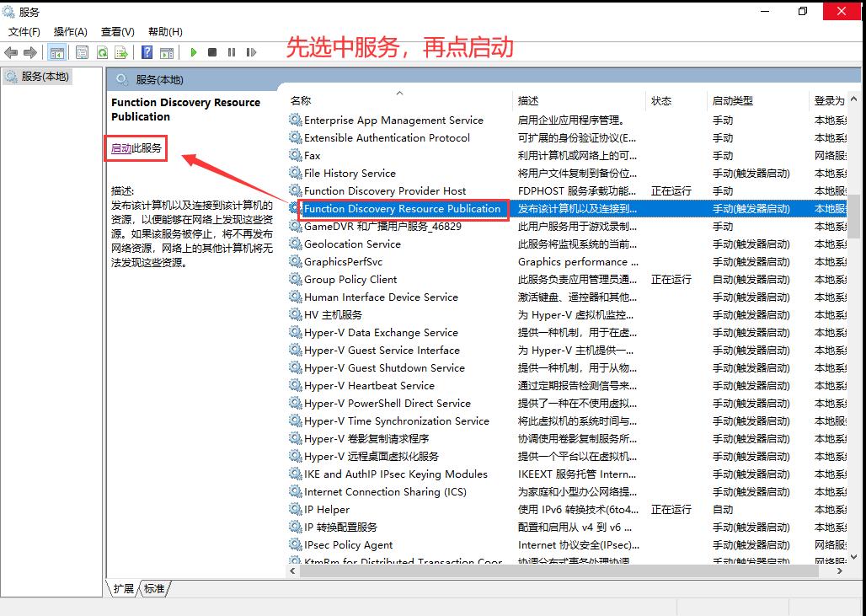The width and height of the screenshot is (866, 616).
Task: Stop the service with the black square icon
Action: 211,52
